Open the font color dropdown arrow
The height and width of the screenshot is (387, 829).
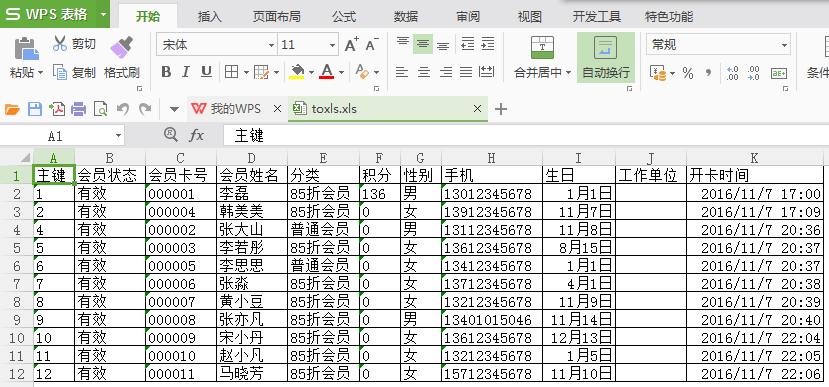[341, 72]
